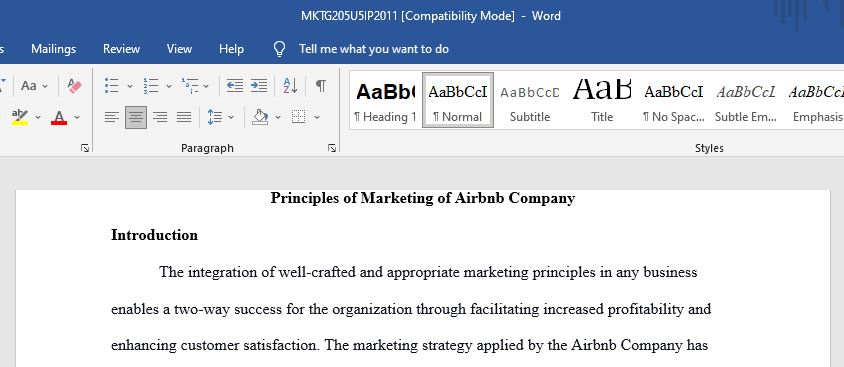Justify the paragraph text
The height and width of the screenshot is (367, 844).
point(184,117)
